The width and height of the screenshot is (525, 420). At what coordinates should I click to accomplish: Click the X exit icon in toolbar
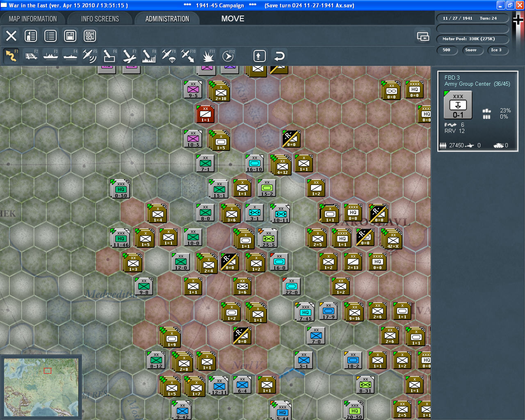point(11,36)
